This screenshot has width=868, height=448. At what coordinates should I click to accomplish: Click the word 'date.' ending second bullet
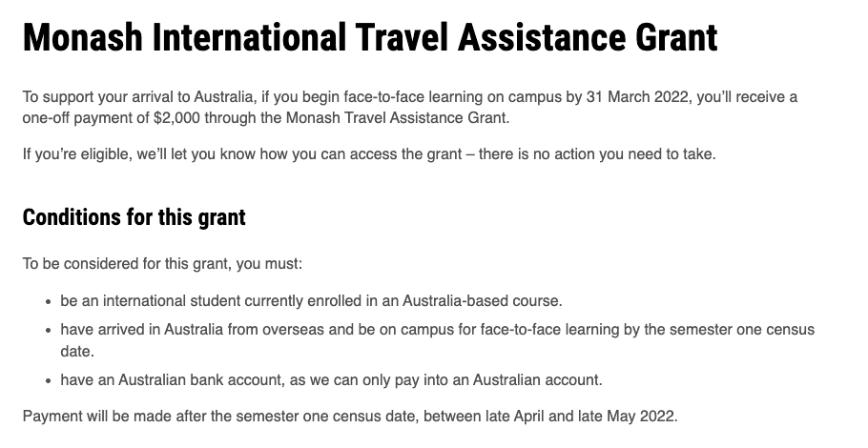[77, 351]
